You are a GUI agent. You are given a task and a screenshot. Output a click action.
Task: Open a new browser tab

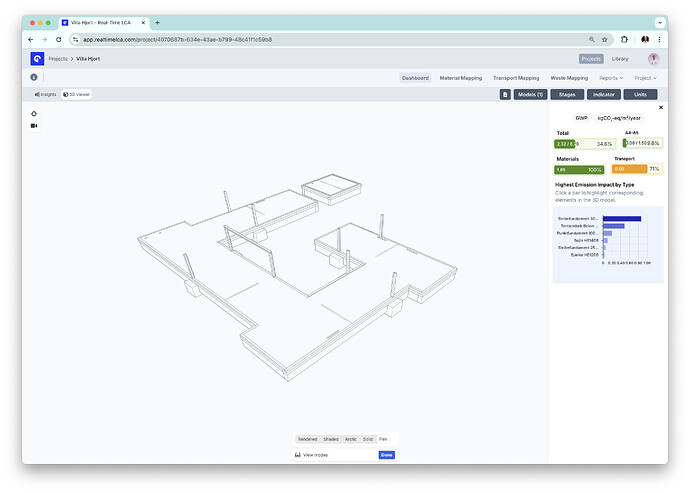[x=157, y=22]
